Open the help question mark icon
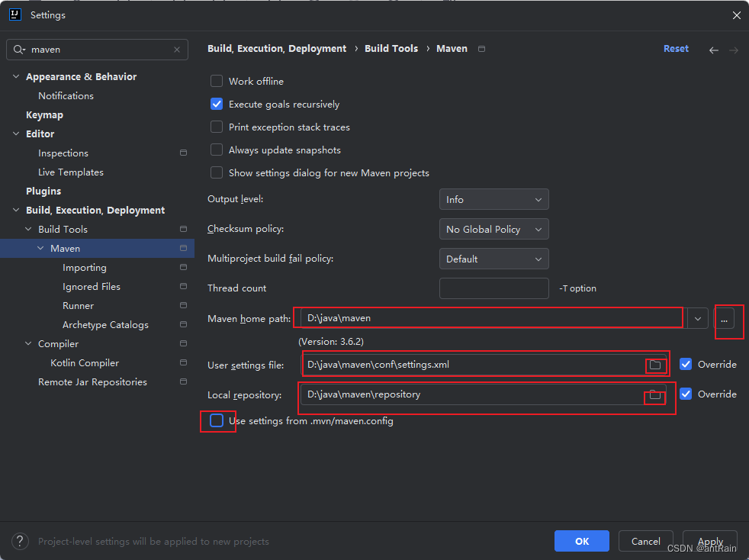The width and height of the screenshot is (749, 560). point(20,542)
